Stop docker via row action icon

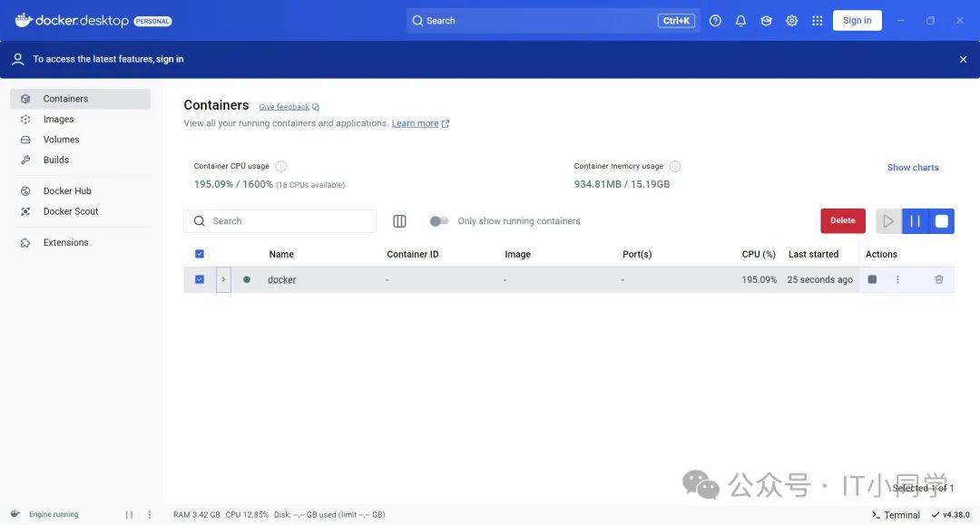tap(872, 279)
